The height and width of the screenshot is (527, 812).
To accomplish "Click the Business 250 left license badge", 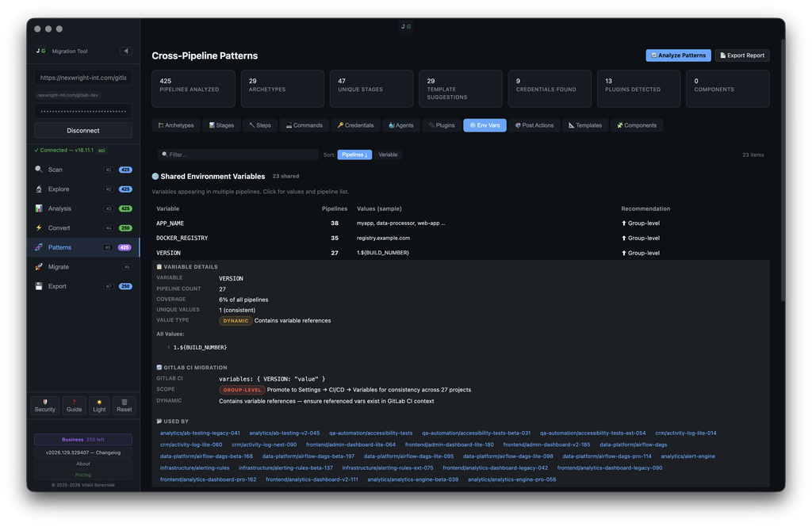I will (82, 440).
